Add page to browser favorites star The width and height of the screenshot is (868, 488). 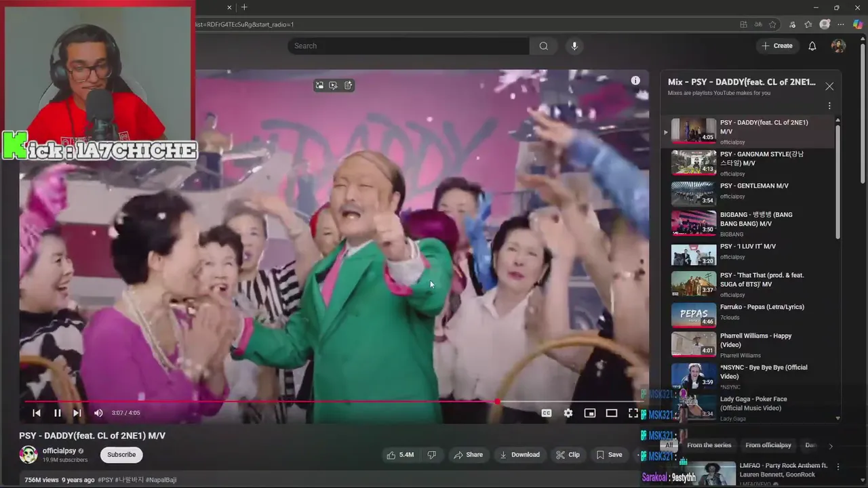[x=772, y=24]
